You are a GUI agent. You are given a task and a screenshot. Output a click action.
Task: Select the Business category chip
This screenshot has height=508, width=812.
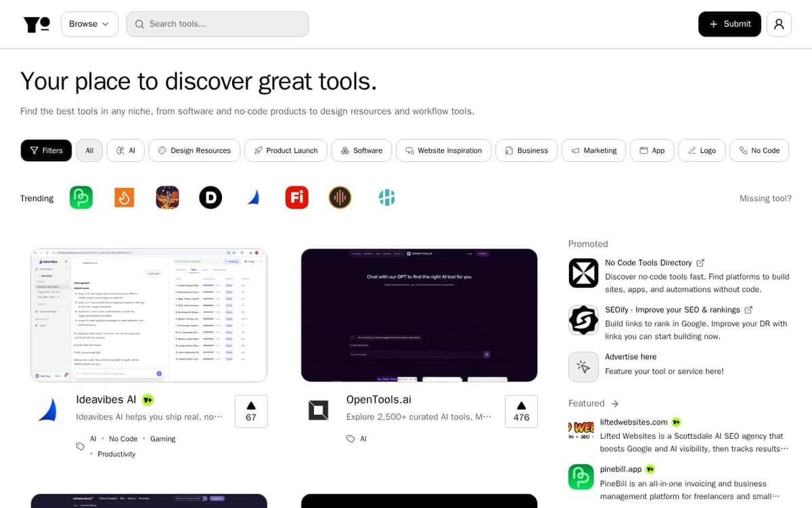click(x=526, y=150)
